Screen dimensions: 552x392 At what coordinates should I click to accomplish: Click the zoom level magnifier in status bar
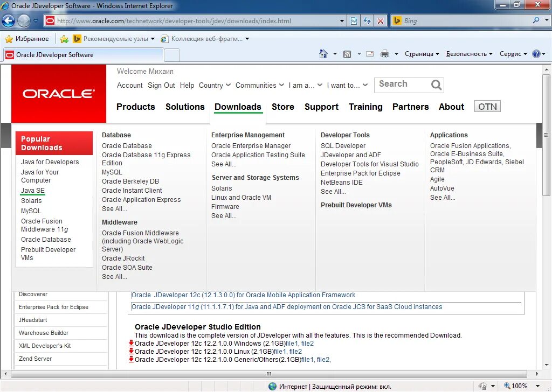point(507,386)
